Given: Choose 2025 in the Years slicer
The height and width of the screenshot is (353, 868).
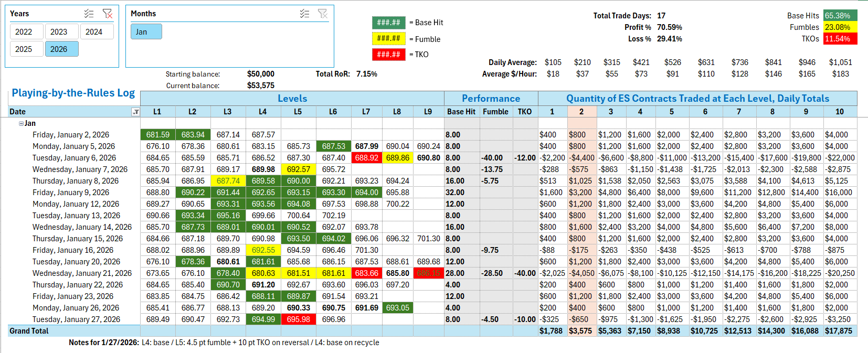Looking at the screenshot, I should click(x=24, y=49).
